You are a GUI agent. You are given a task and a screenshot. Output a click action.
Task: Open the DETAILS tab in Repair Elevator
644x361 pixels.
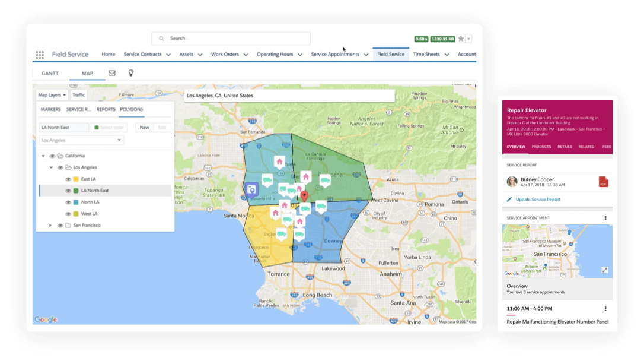[x=565, y=147]
